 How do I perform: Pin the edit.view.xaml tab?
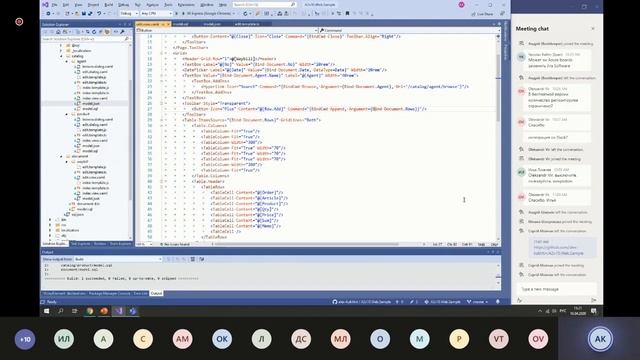(163, 24)
